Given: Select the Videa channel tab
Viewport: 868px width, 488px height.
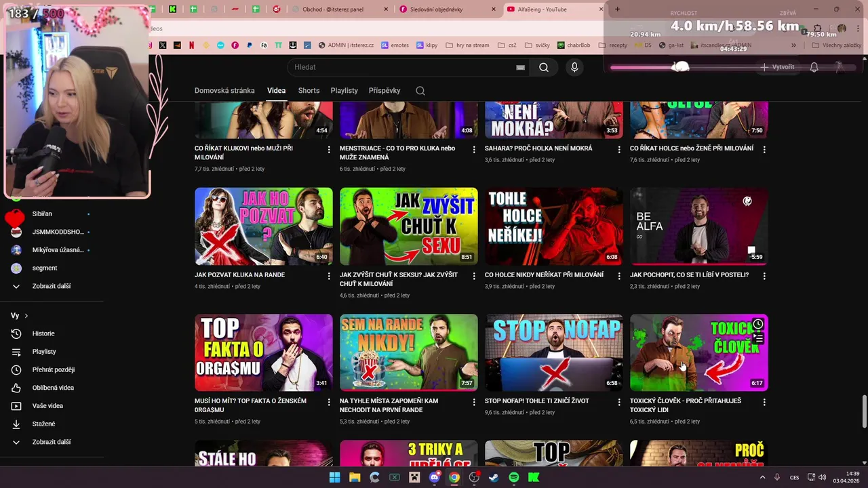Looking at the screenshot, I should 276,91.
